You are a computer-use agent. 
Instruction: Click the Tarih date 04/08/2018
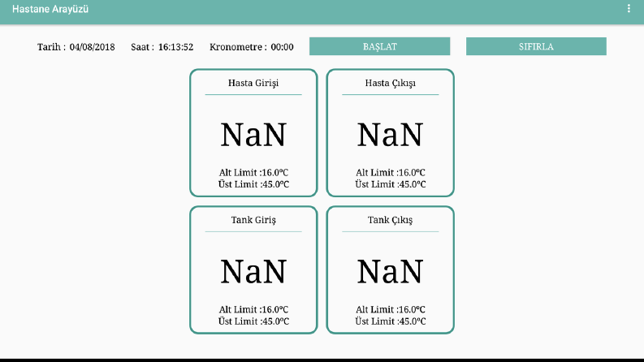click(92, 47)
